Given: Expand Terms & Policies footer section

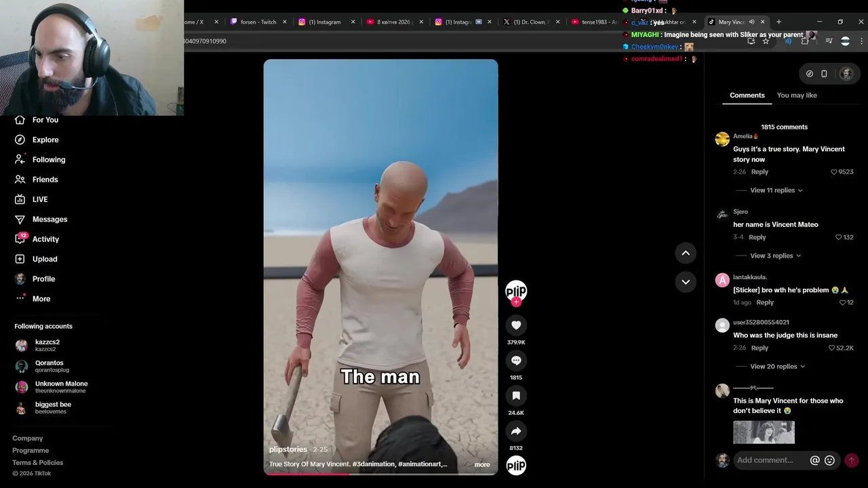Looking at the screenshot, I should (37, 463).
